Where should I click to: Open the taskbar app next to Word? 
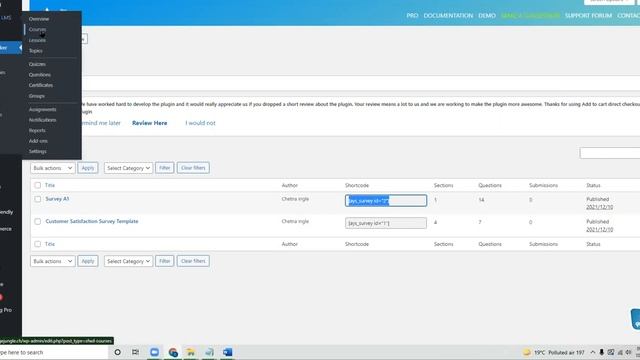[209, 352]
